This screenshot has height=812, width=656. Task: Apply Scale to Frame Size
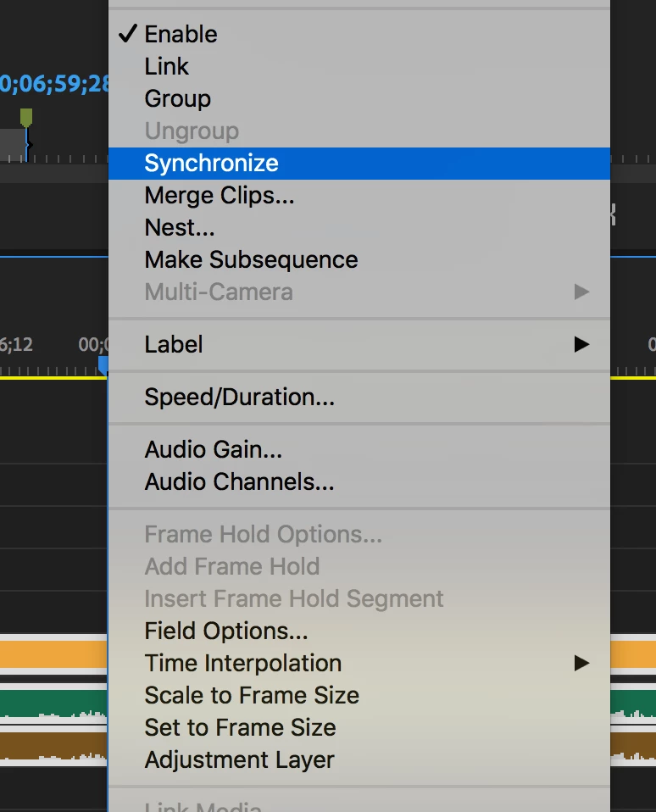point(252,695)
